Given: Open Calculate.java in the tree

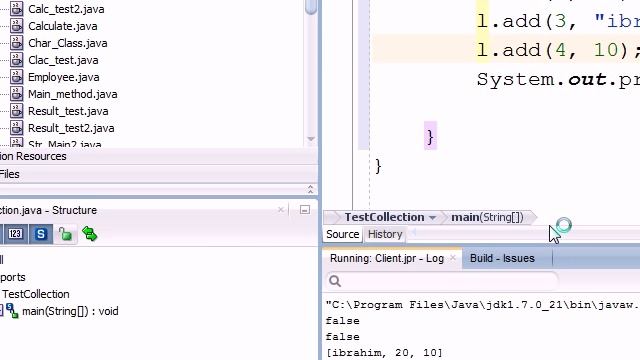Looking at the screenshot, I should (x=63, y=26).
